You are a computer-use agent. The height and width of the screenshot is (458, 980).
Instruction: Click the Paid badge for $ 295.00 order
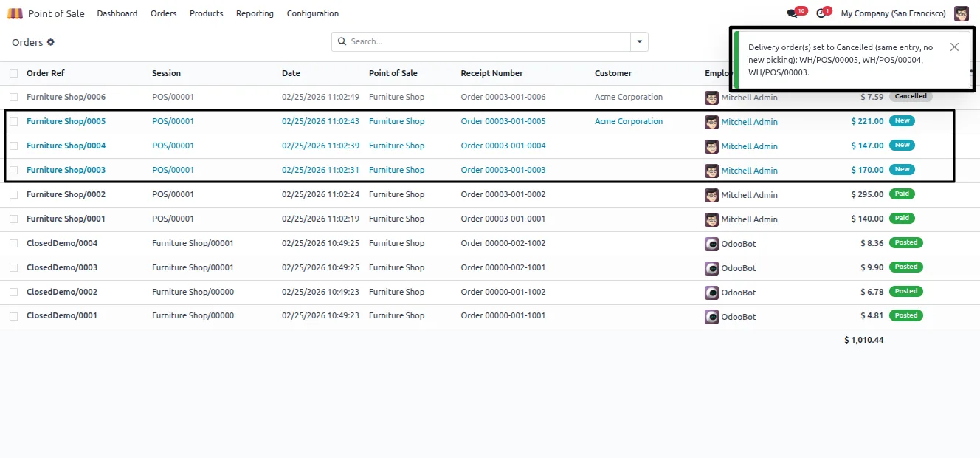point(902,194)
